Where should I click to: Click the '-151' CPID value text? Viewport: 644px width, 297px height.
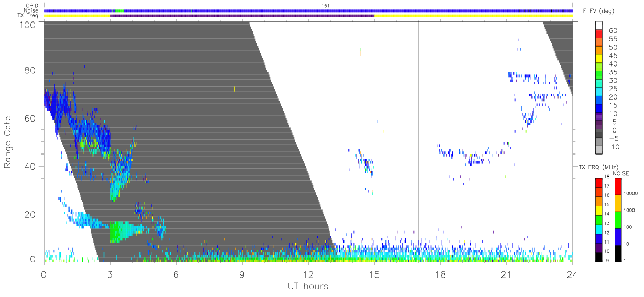pyautogui.click(x=323, y=6)
